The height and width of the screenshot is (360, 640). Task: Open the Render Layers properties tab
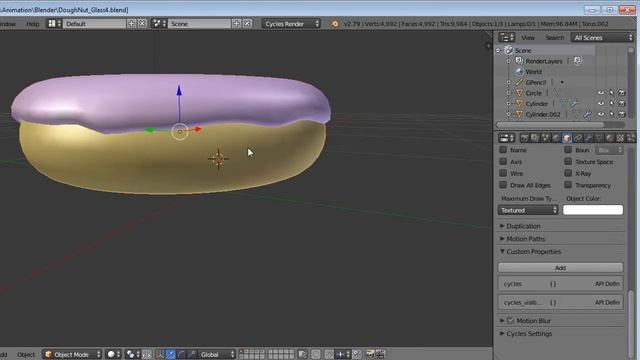pos(535,138)
